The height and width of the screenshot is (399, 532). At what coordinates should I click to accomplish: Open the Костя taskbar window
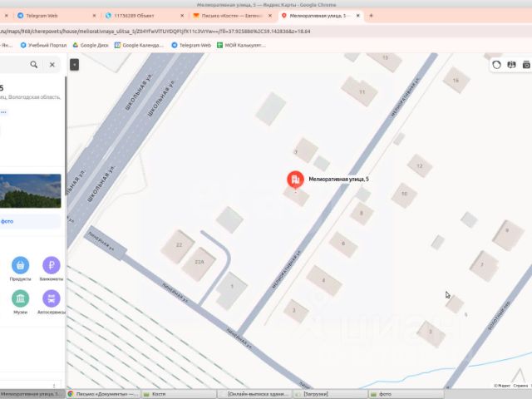(179, 394)
